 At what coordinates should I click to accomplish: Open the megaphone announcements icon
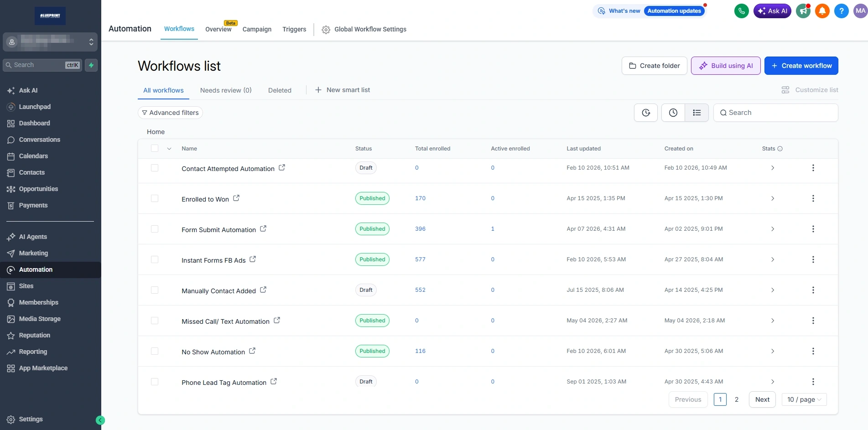(803, 11)
